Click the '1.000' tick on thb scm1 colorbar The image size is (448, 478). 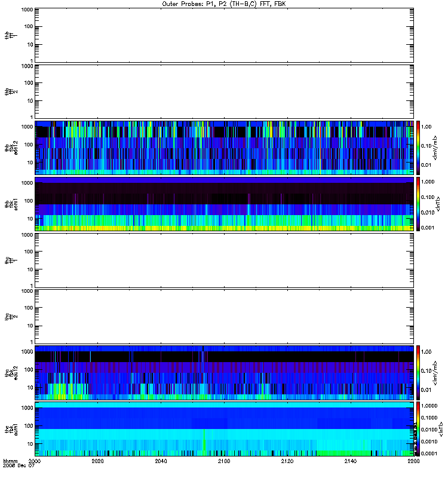pyautogui.click(x=428, y=182)
